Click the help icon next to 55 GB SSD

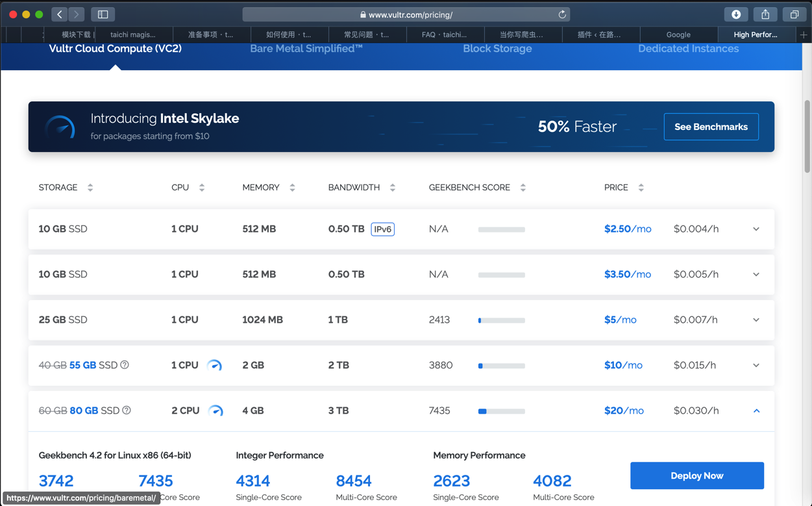[x=125, y=365]
